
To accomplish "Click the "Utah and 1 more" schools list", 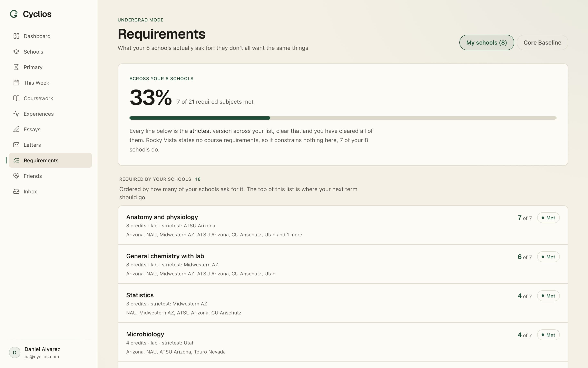I will tap(283, 235).
